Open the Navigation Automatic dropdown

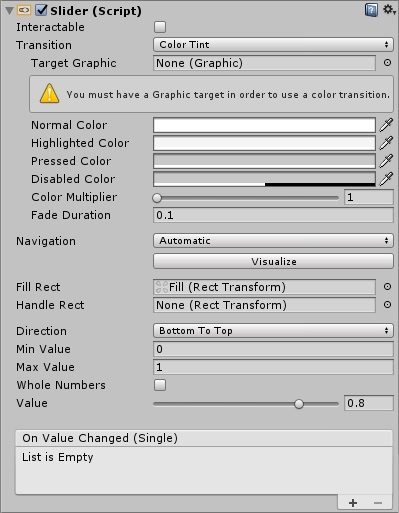273,241
